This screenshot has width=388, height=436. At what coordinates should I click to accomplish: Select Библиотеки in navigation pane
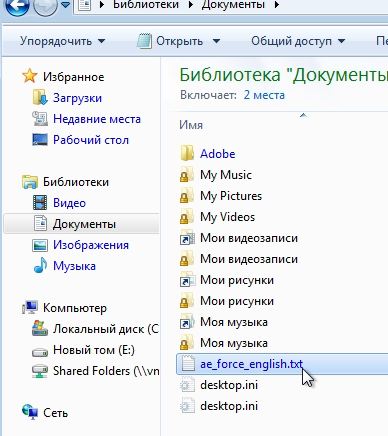click(76, 182)
